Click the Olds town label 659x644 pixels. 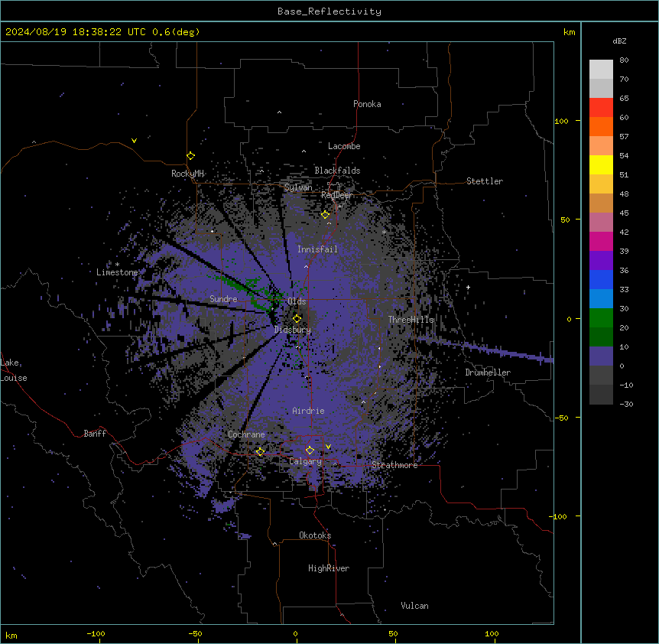tap(297, 301)
